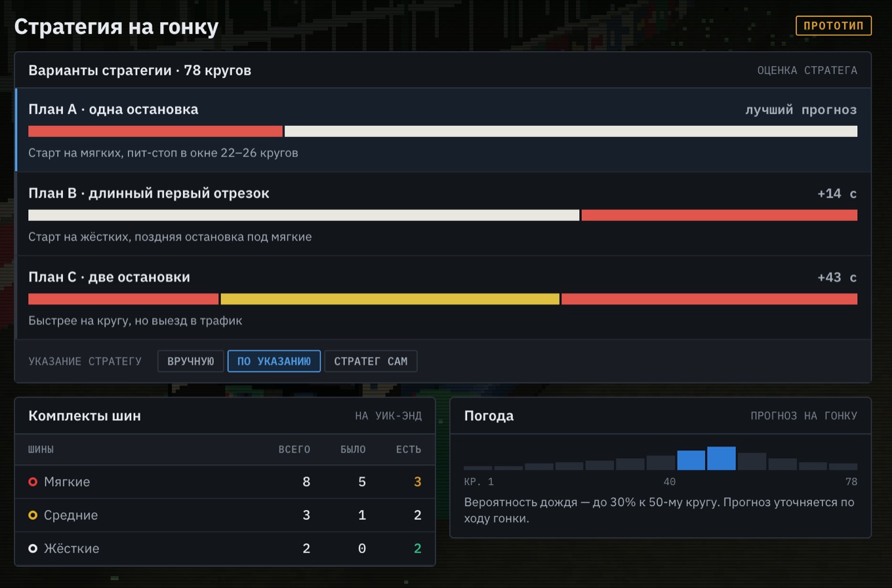Viewport: 892px width, 588px height.
Task: Click the Вероятность дождя forecast note
Action: 659,510
